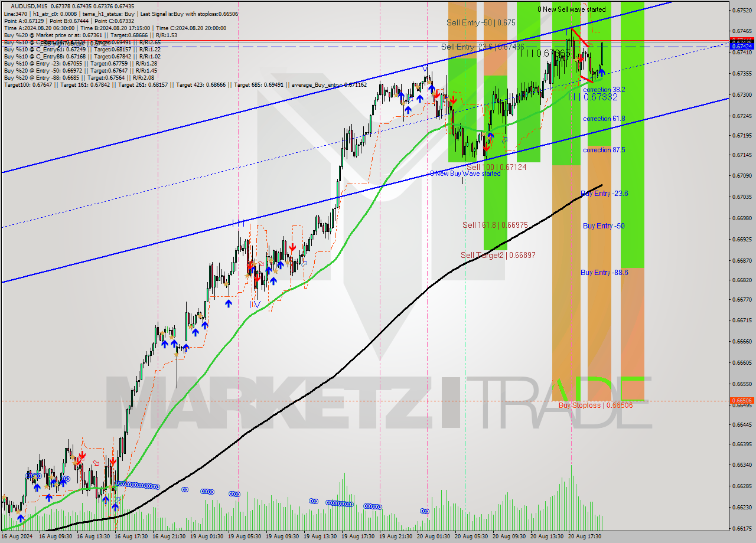Viewport: 756px width, 543px height.
Task: Click the 'Buy Entry -50' label
Action: [x=604, y=226]
